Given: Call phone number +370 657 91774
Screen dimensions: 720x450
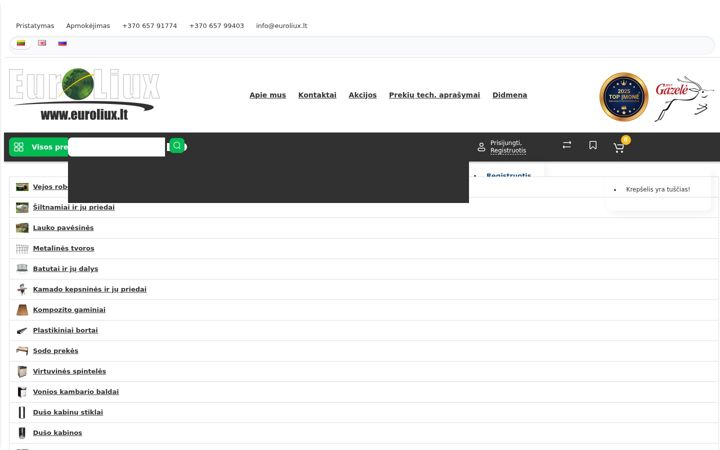Looking at the screenshot, I should pos(150,26).
